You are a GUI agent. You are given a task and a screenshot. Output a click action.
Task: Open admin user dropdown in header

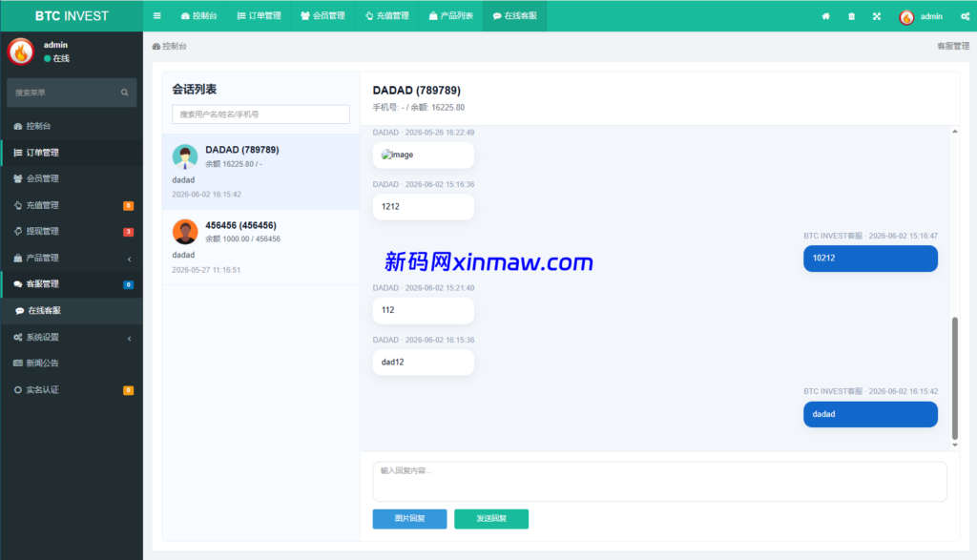coord(921,16)
